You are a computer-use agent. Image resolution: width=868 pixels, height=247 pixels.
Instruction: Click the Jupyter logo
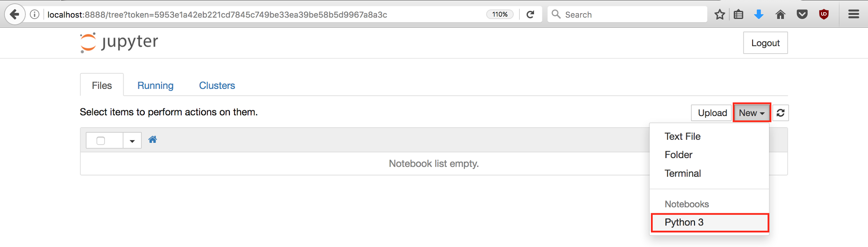click(118, 42)
